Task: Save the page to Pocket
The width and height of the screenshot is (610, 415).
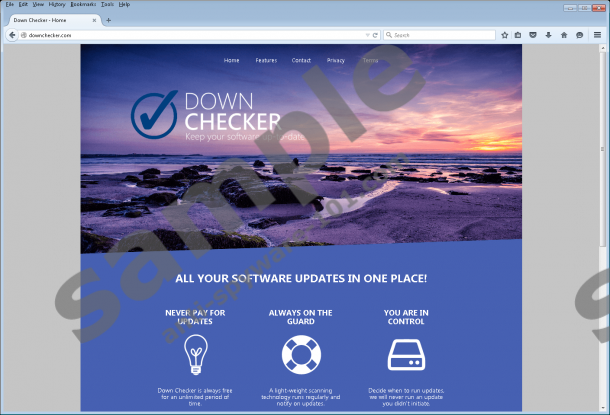Action: 533,34
